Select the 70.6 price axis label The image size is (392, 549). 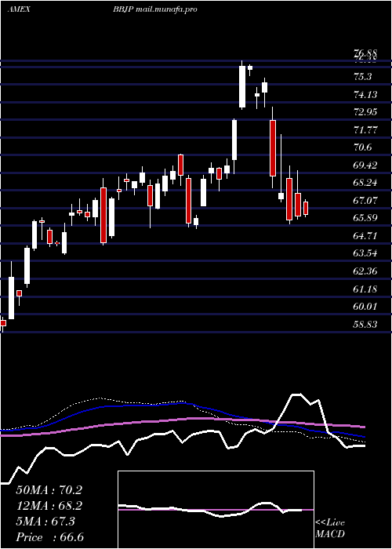362,147
